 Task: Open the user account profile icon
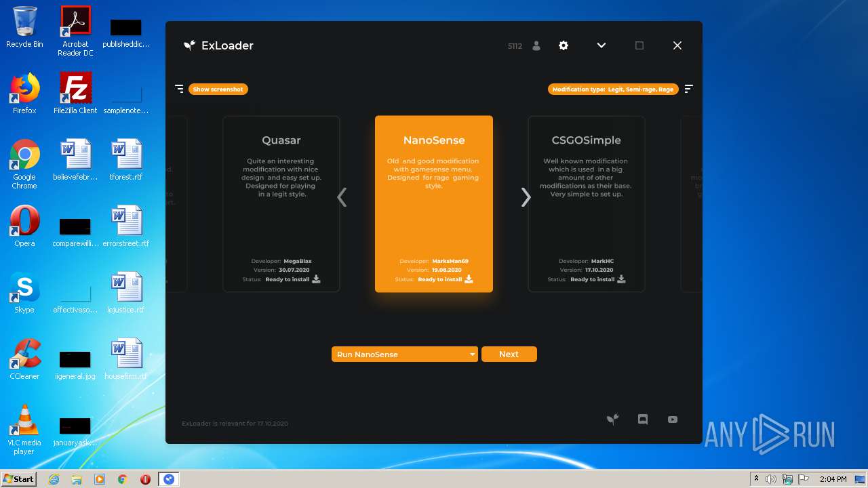536,45
